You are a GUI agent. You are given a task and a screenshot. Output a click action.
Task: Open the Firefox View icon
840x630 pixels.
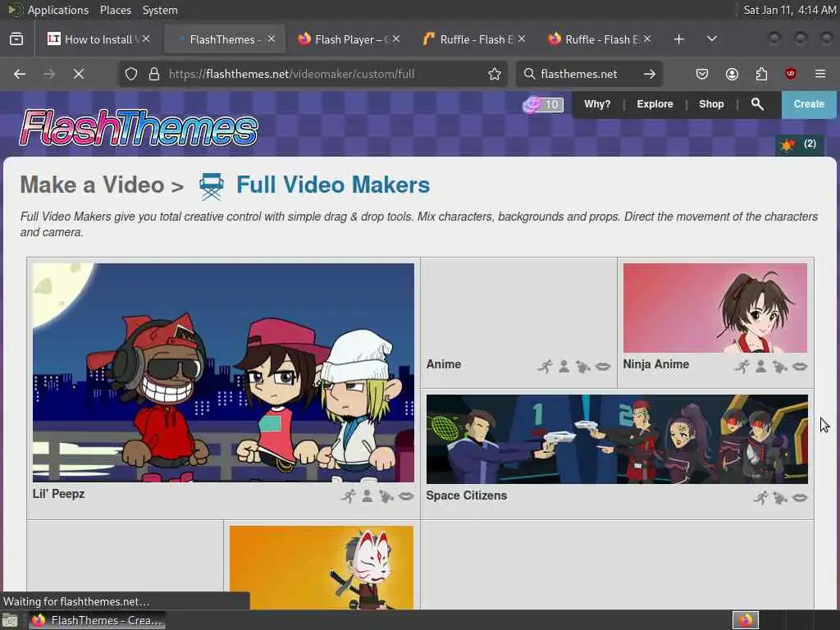coord(16,39)
